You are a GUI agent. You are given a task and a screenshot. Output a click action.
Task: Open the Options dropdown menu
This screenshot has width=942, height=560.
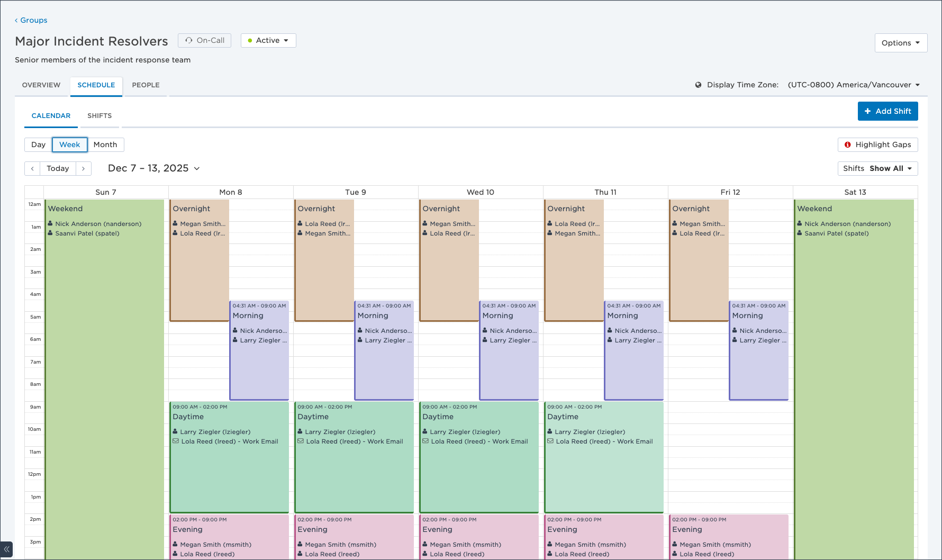coord(900,43)
